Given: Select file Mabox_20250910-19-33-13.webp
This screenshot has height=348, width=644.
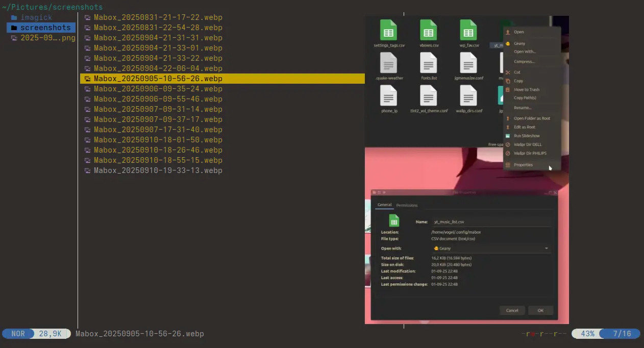Looking at the screenshot, I should click(158, 170).
